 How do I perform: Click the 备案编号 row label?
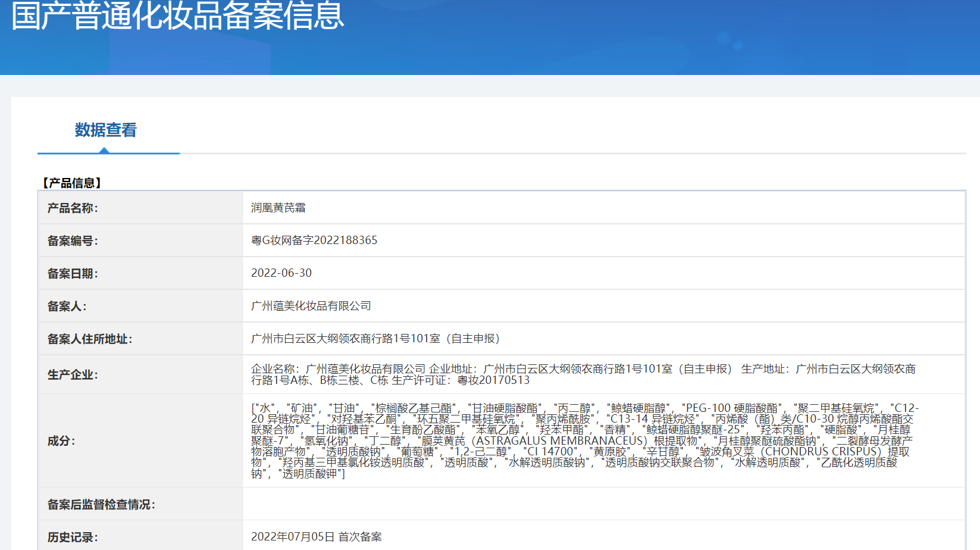tap(73, 240)
